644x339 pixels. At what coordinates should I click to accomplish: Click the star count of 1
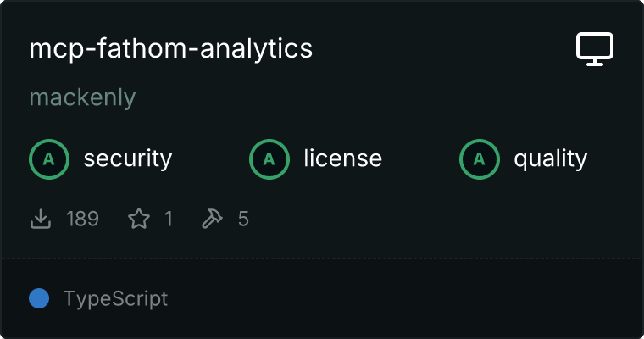(x=168, y=220)
